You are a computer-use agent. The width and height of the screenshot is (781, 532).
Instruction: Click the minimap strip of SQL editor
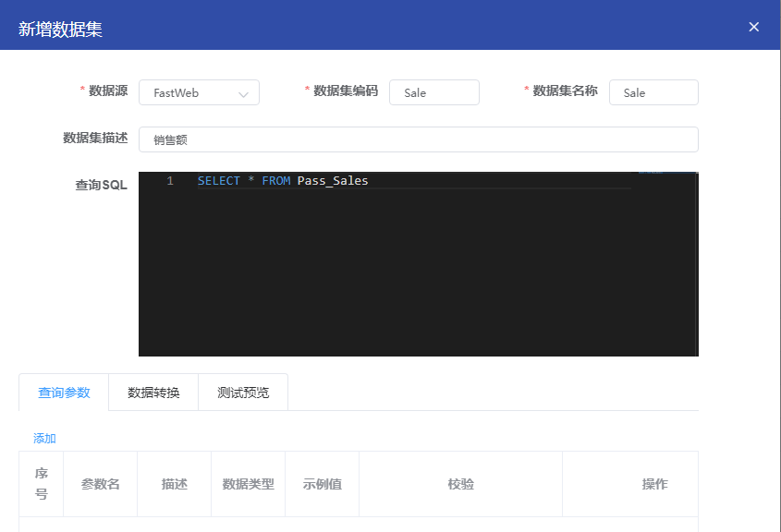click(x=665, y=264)
